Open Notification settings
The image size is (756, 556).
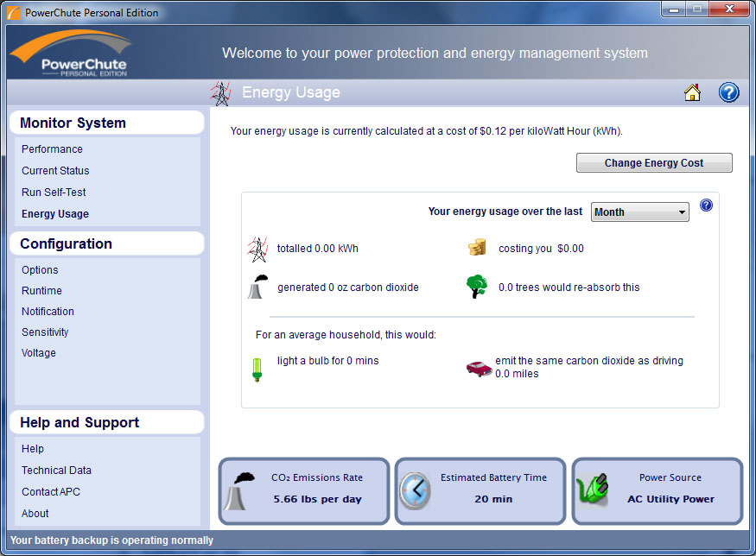(x=48, y=312)
